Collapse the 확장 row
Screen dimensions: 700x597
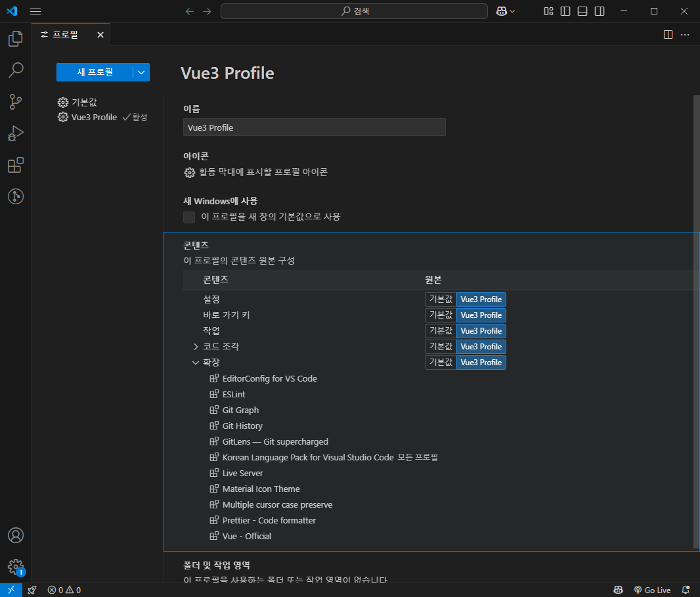(x=196, y=363)
